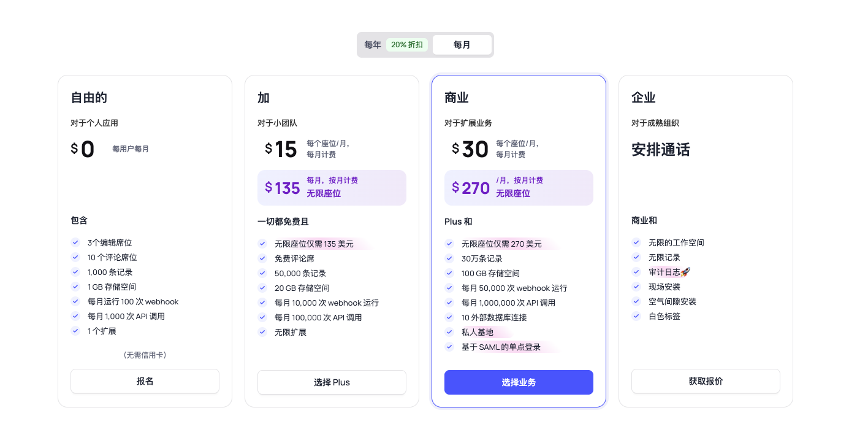Click check icon beside 免费评论席

pos(262,258)
